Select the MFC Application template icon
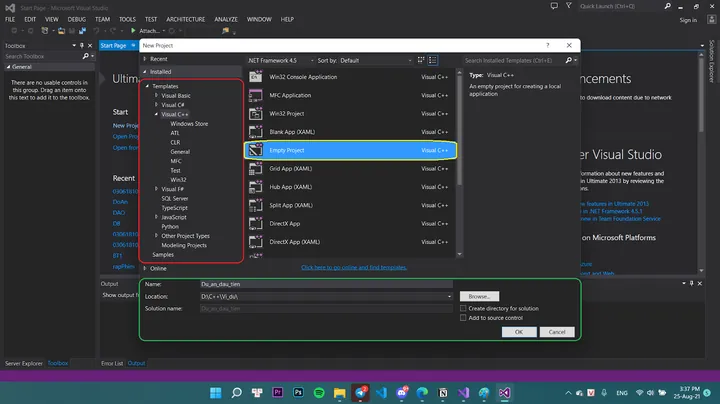 255,95
